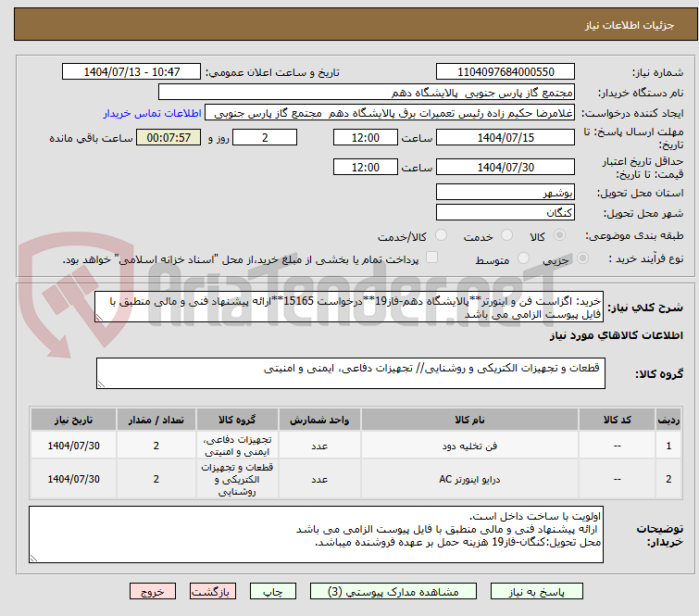Click the گروه کالا column header in table
The image size is (699, 616).
[237, 420]
